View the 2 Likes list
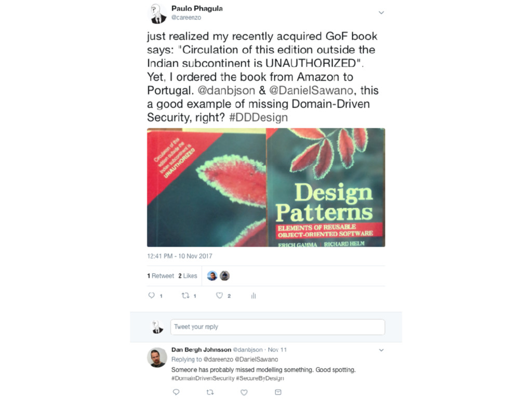This screenshot has width=532, height=399. pyautogui.click(x=188, y=276)
